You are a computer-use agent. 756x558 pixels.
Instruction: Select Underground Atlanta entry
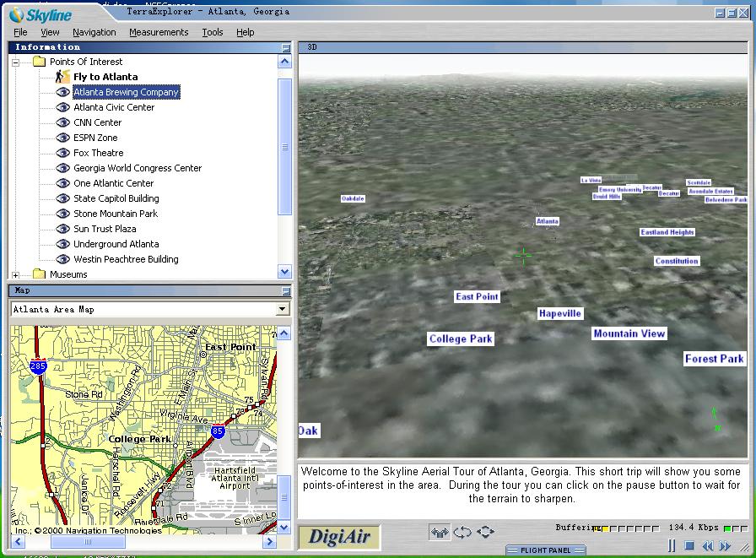[x=116, y=244]
